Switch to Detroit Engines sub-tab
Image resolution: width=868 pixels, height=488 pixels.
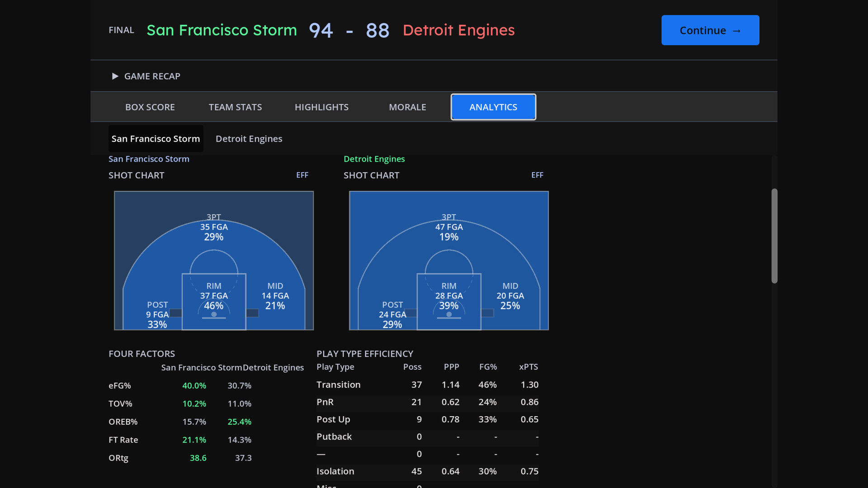point(249,139)
